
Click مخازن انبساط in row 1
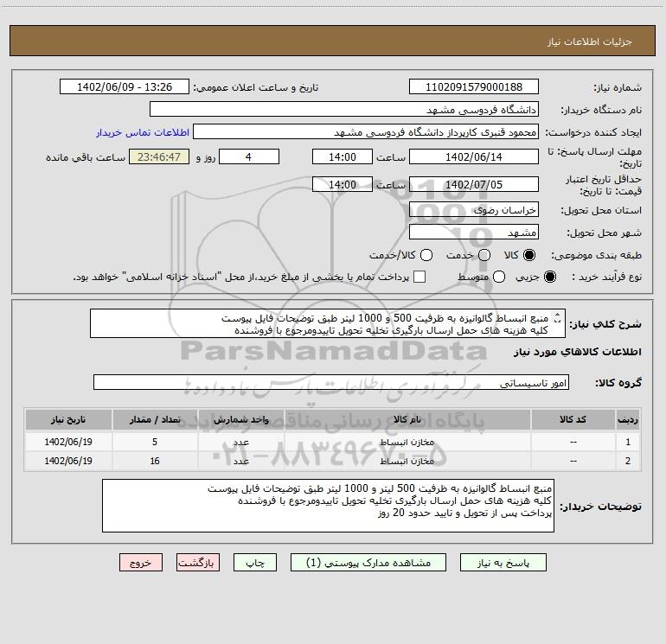pyautogui.click(x=407, y=442)
